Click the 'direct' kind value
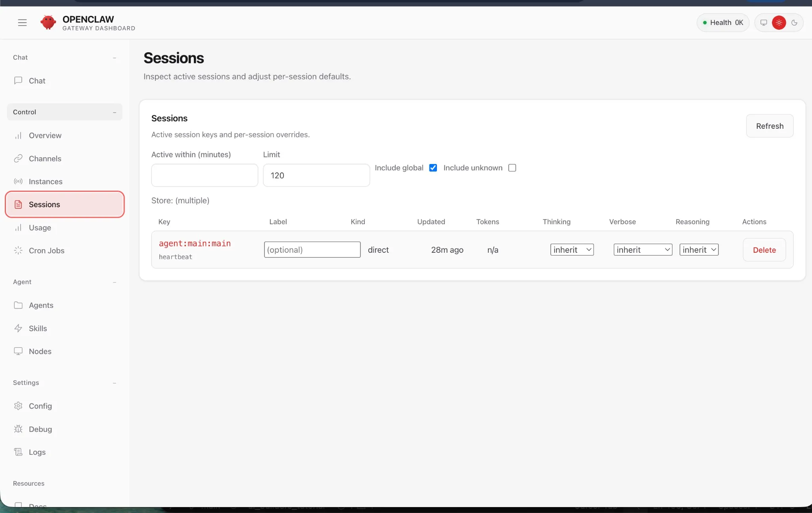The height and width of the screenshot is (513, 812). tap(378, 250)
